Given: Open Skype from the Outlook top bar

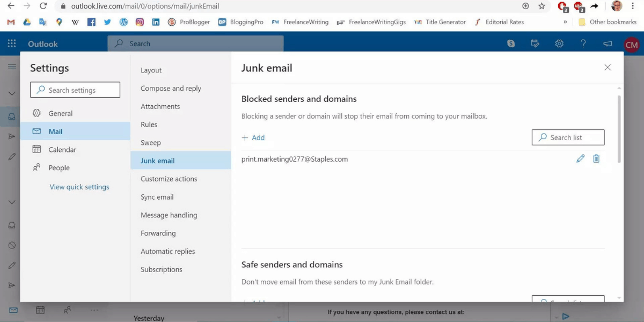Looking at the screenshot, I should click(510, 43).
